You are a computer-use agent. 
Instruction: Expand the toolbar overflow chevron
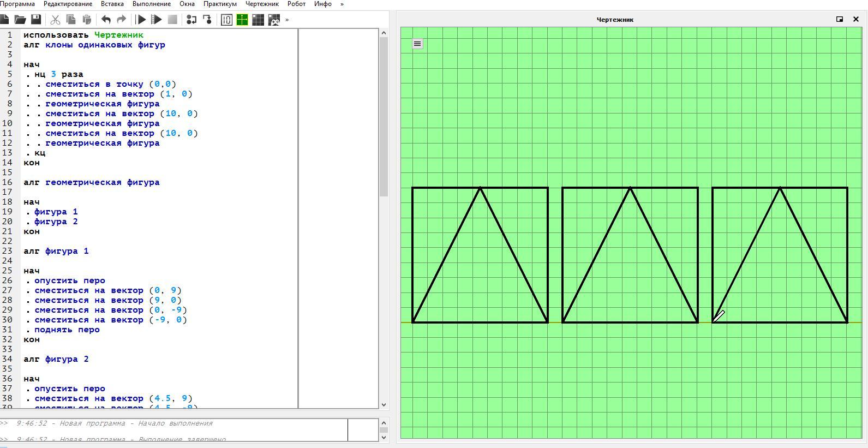[x=287, y=20]
